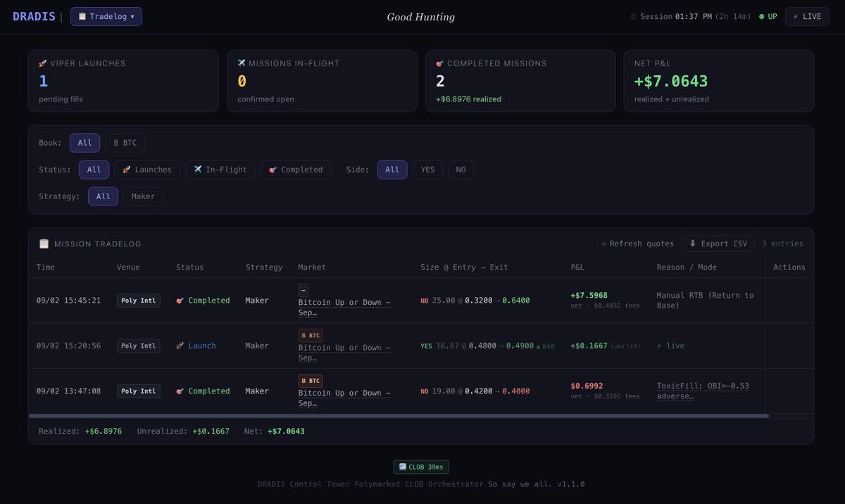Sort by the Strategy column header

coord(264,267)
